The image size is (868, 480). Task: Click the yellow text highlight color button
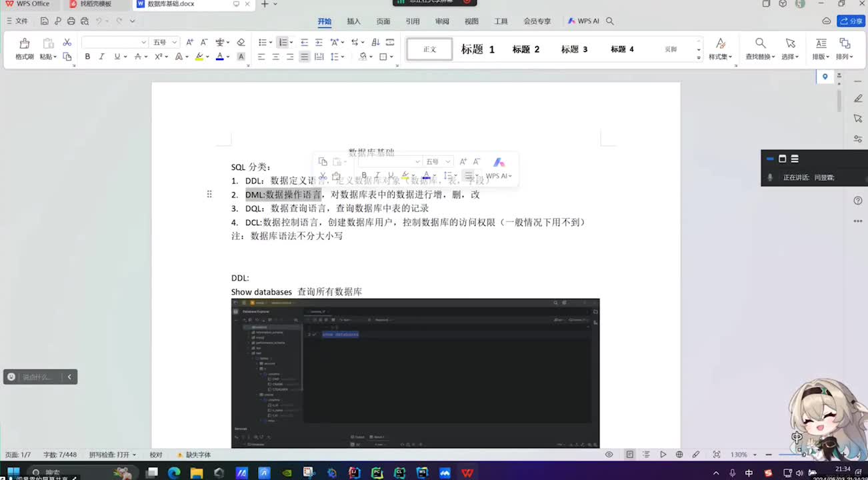199,57
